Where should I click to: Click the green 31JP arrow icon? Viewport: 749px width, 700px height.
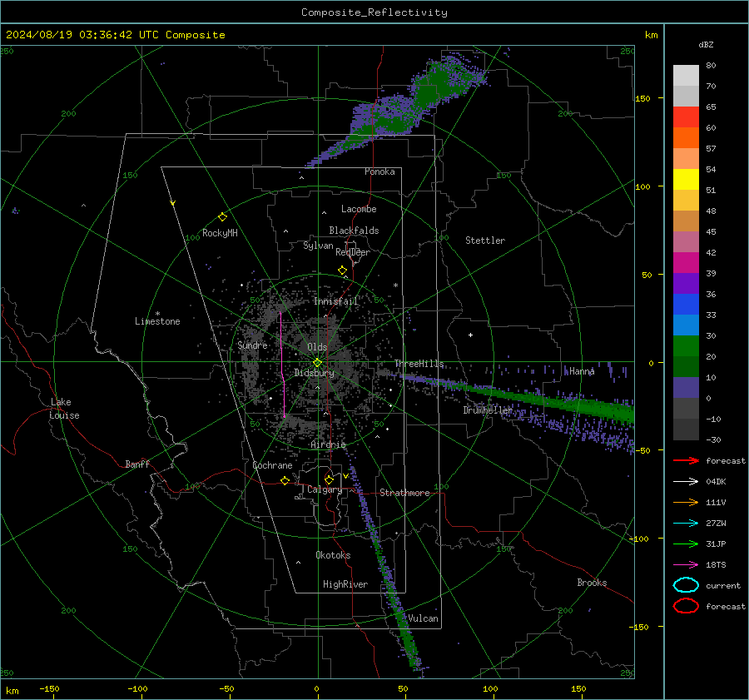pyautogui.click(x=686, y=544)
